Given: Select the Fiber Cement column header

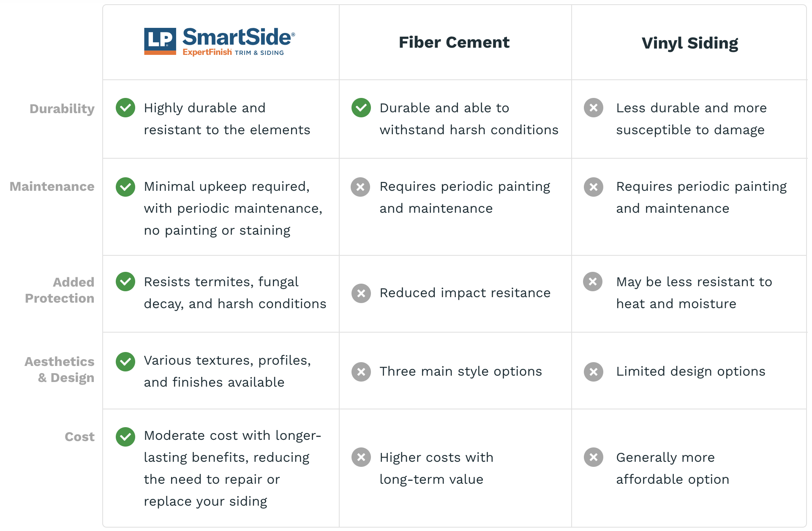Looking at the screenshot, I should (454, 42).
